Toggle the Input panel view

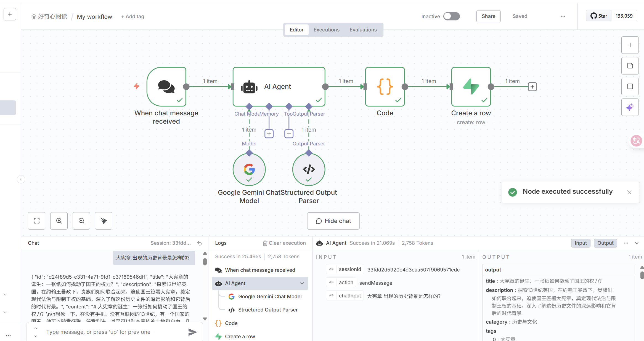[x=581, y=243]
